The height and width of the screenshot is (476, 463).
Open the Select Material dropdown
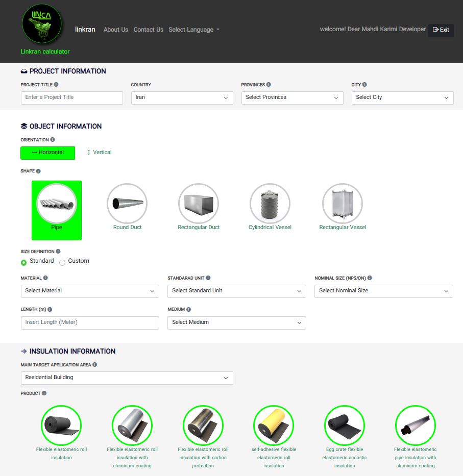coord(90,291)
